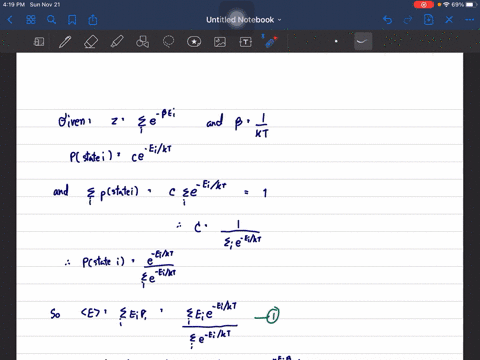Image resolution: width=480 pixels, height=360 pixels.
Task: Go back using the left chevron
Action: [x=10, y=20]
